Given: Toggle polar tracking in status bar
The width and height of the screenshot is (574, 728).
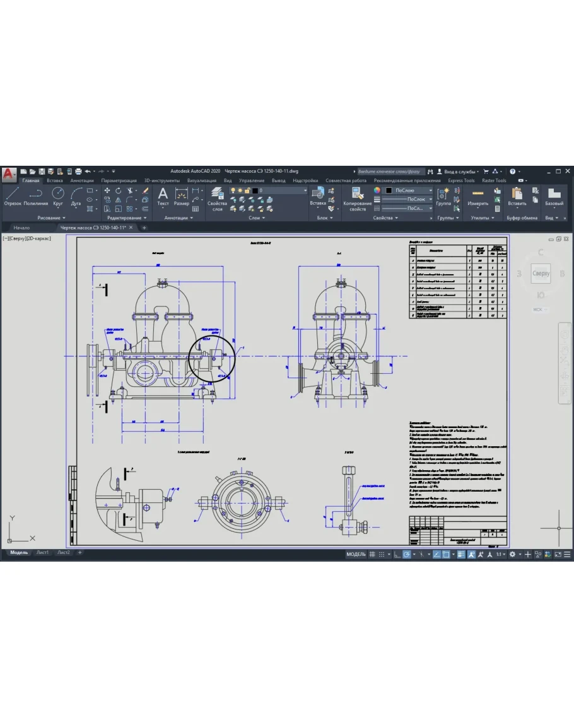Looking at the screenshot, I should (407, 555).
